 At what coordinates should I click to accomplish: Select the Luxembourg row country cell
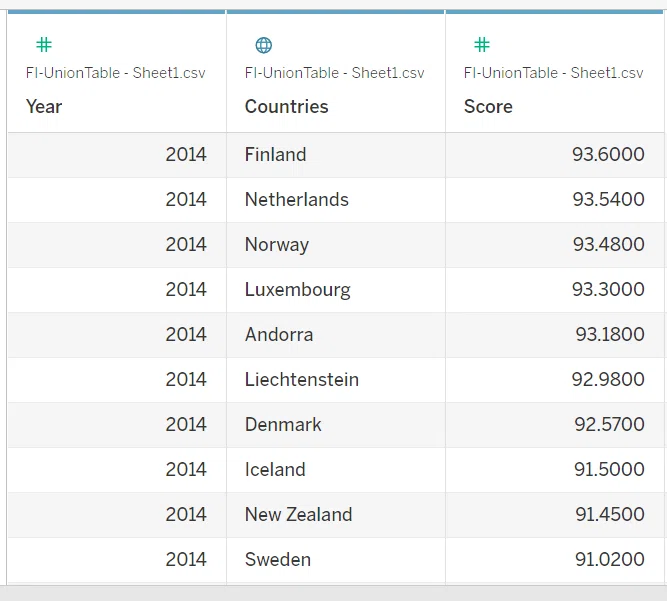coord(336,290)
